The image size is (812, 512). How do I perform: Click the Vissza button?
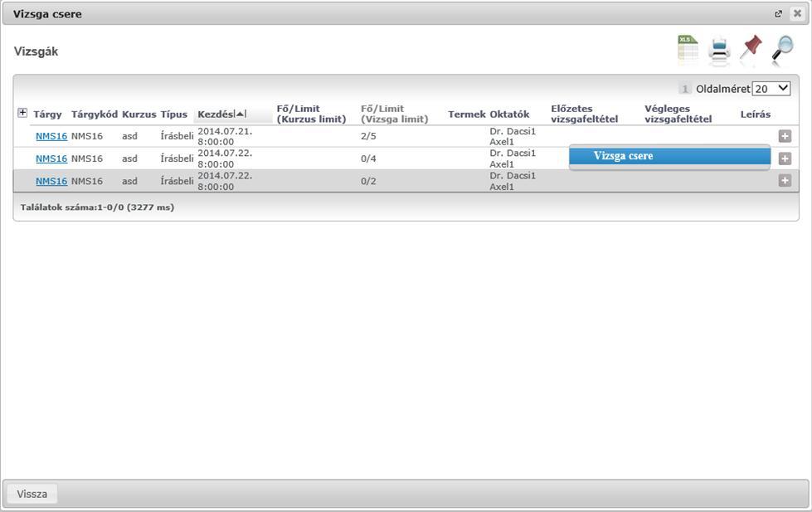32,494
